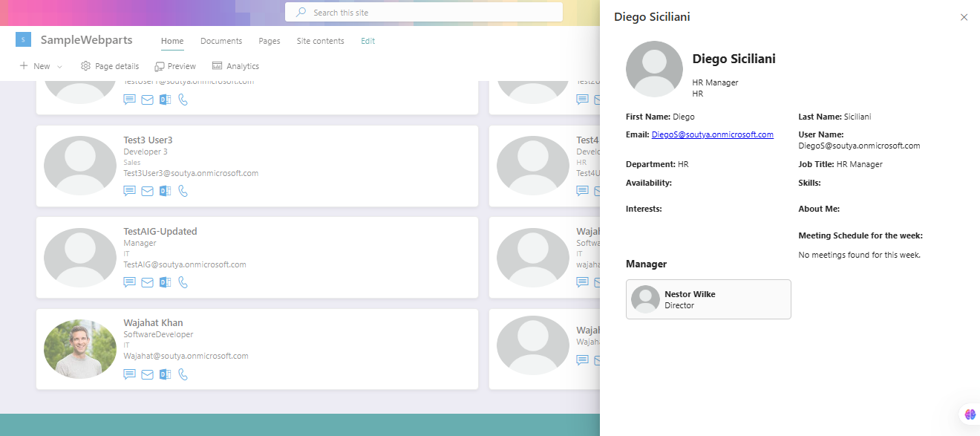Open the floating assistant icon at bottom right

970,414
